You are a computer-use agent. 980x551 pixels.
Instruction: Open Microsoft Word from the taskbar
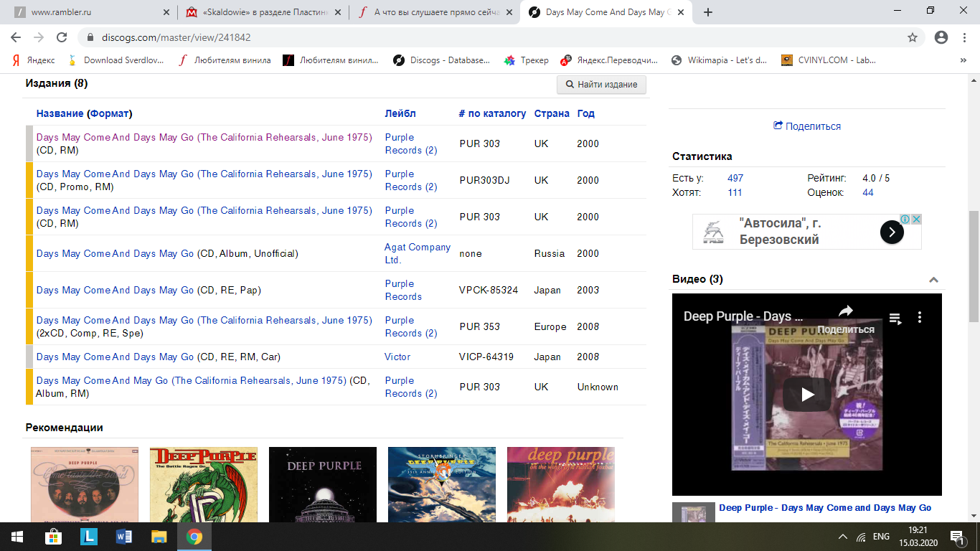pos(124,536)
